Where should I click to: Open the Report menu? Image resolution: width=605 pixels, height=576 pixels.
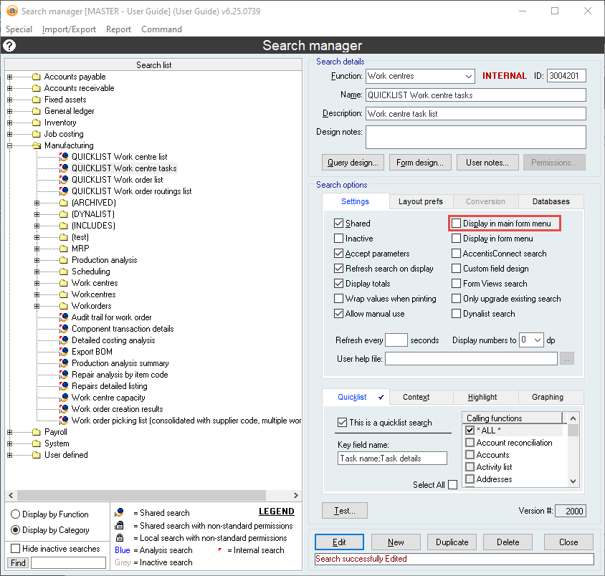(118, 29)
